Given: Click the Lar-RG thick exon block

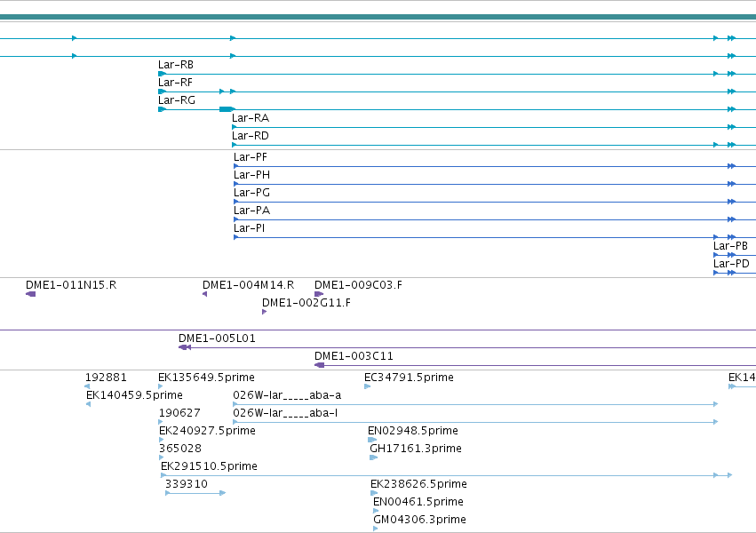Looking at the screenshot, I should coord(227,109).
